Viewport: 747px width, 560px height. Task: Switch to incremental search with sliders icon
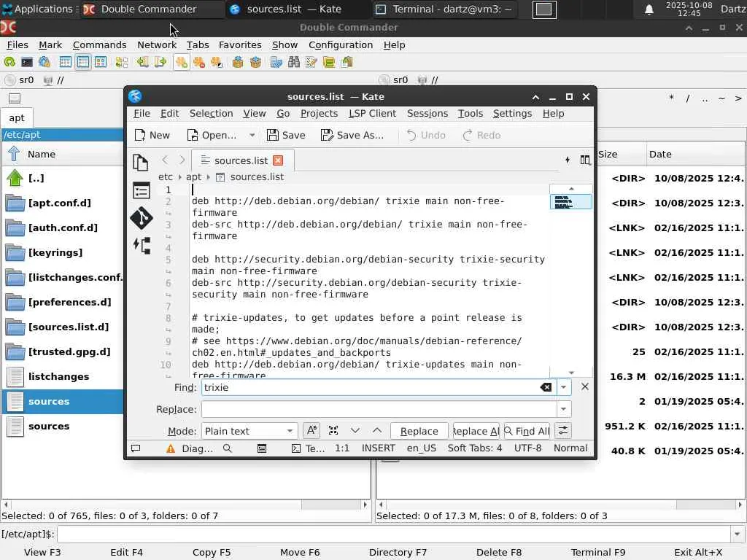point(563,431)
